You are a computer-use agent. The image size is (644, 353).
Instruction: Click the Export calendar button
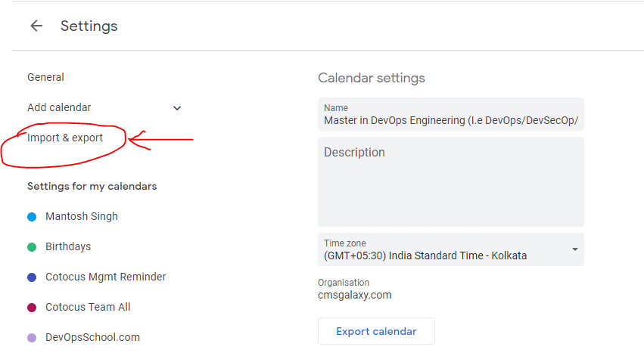point(376,331)
